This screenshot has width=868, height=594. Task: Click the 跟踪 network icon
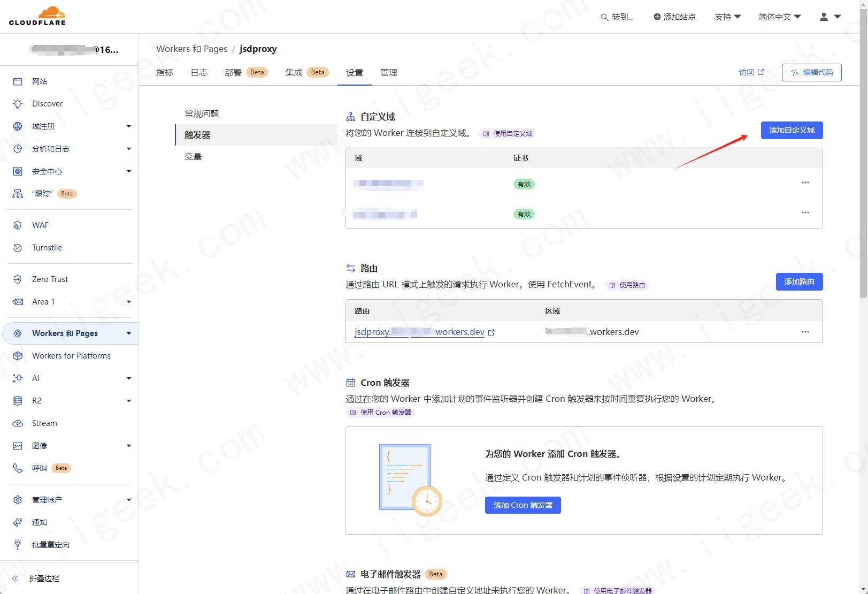click(x=18, y=194)
